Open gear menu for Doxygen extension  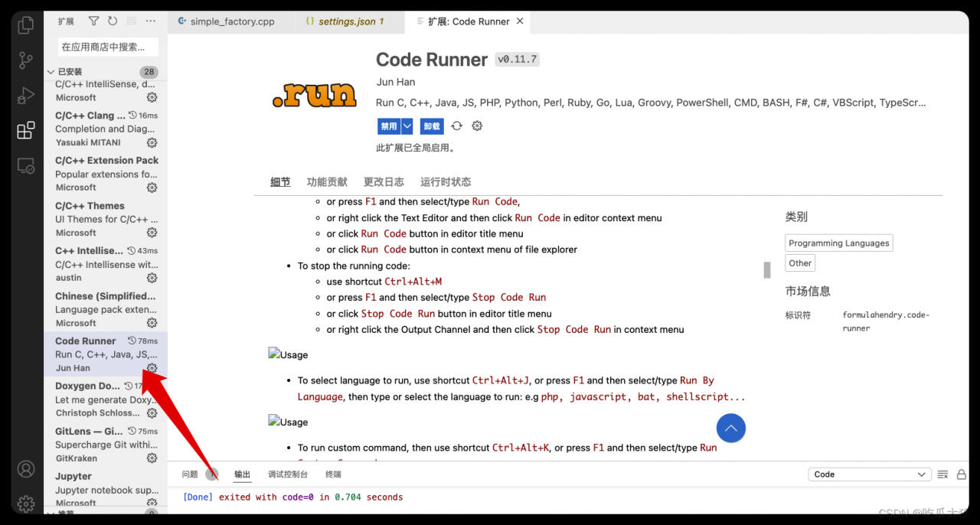click(x=152, y=413)
